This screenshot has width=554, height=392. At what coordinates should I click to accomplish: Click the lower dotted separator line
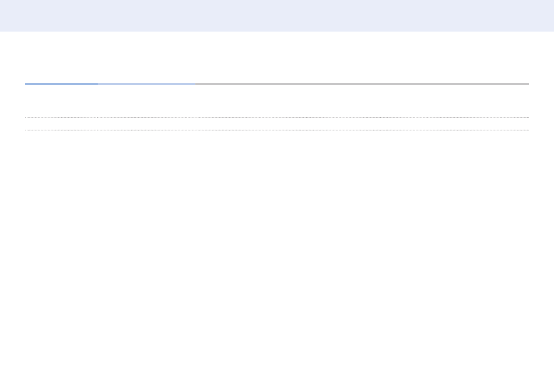[277, 130]
